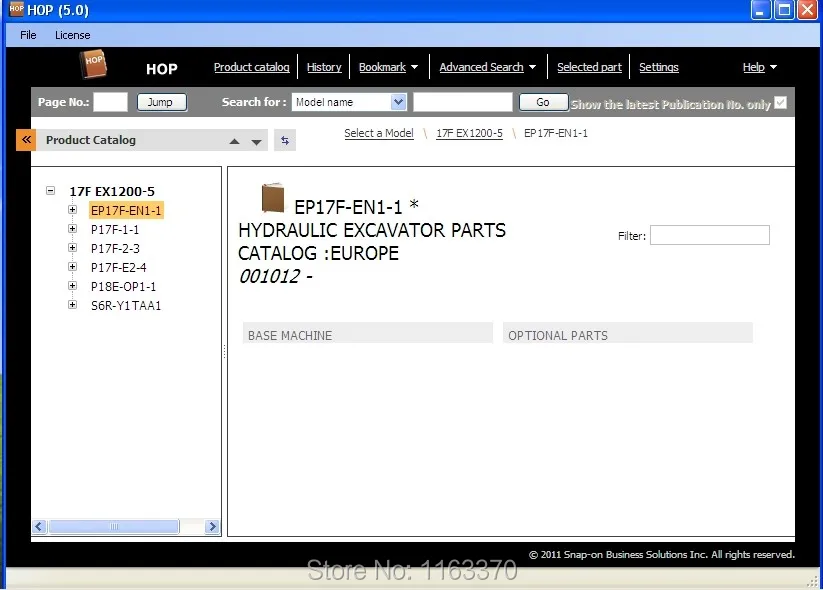The height and width of the screenshot is (590, 823).
Task: Click the sync tree arrows icon
Action: [x=284, y=140]
